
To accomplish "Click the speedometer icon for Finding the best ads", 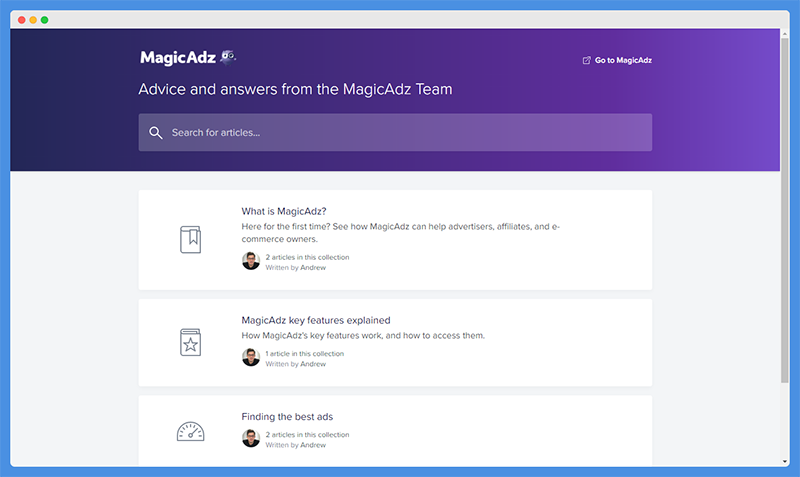I will tap(190, 432).
